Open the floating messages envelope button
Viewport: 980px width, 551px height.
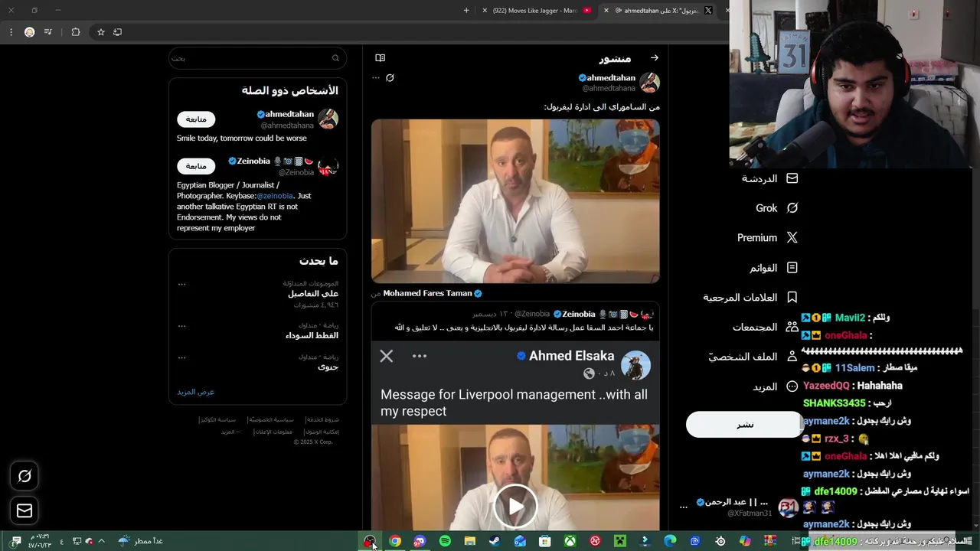[x=24, y=510]
